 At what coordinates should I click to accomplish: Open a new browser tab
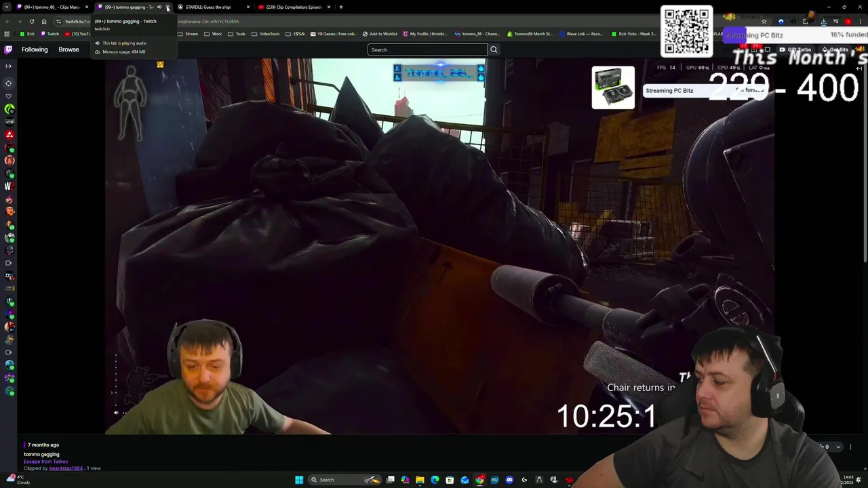point(341,7)
